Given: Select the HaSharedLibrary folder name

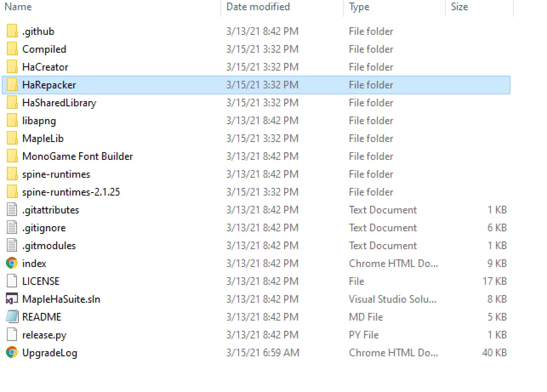Looking at the screenshot, I should pyautogui.click(x=59, y=103).
